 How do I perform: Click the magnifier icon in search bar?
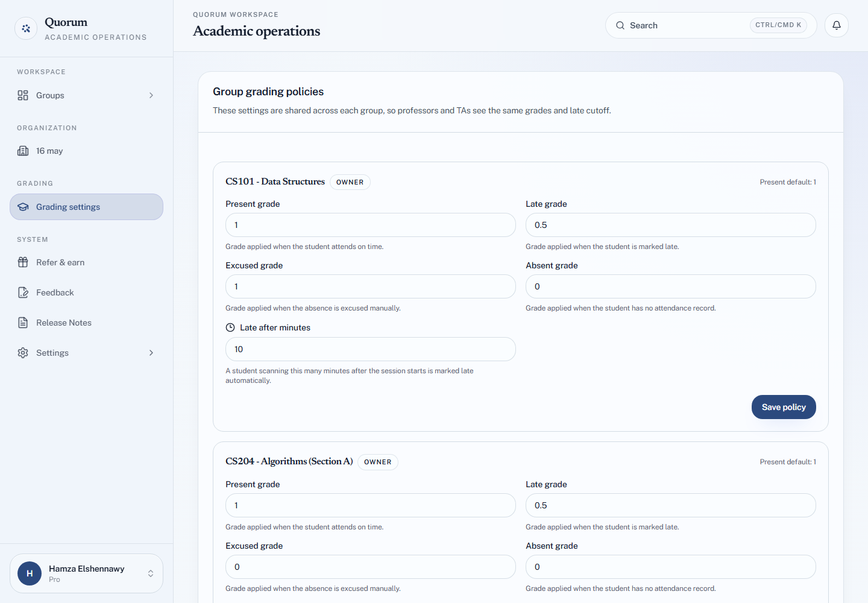(x=620, y=25)
